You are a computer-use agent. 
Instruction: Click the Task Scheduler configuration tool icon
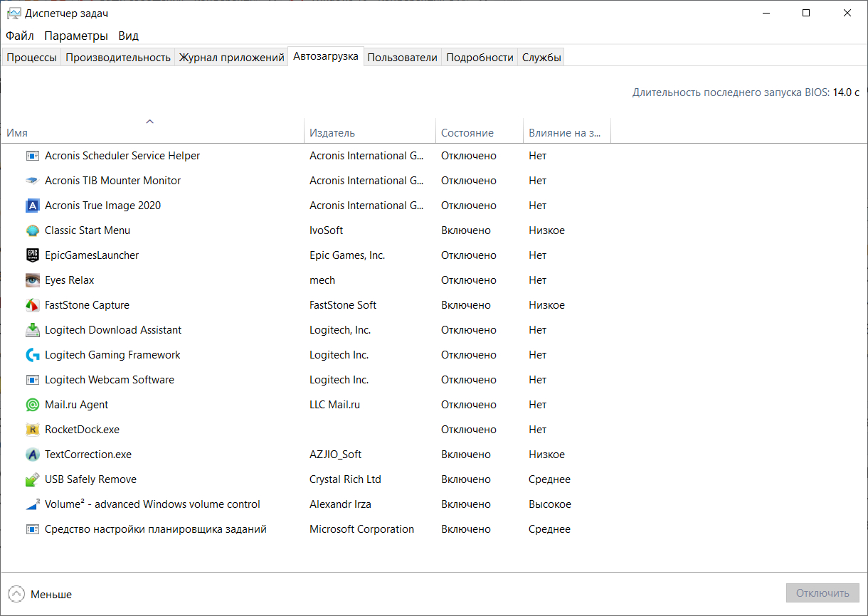click(32, 529)
